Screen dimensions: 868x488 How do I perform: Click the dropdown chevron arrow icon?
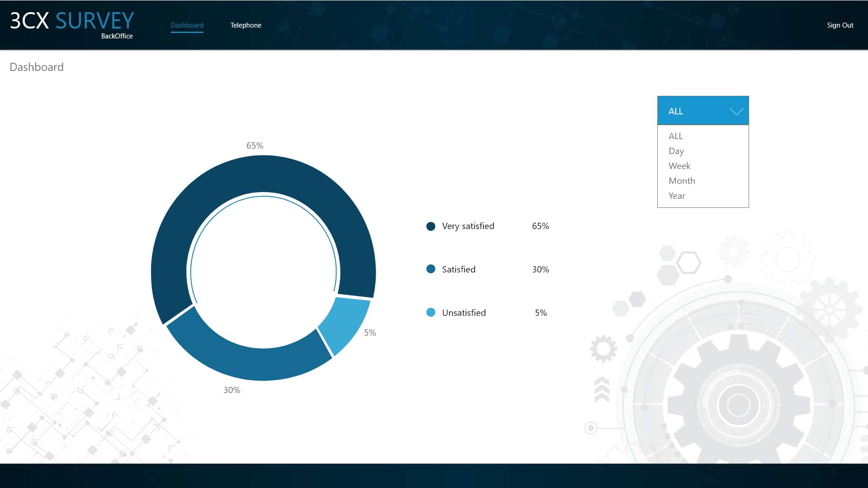tap(736, 111)
